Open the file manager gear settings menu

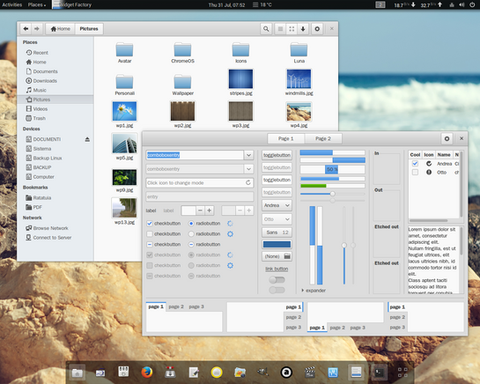(317, 29)
